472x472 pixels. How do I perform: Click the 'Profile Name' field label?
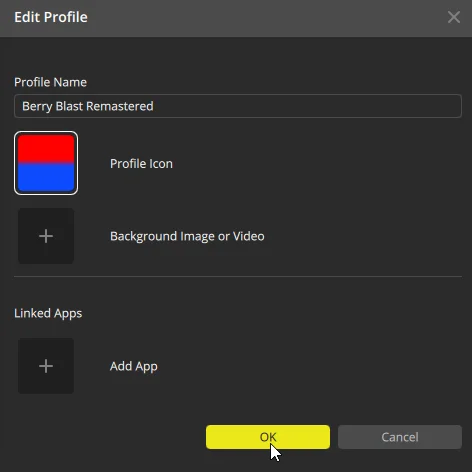50,82
